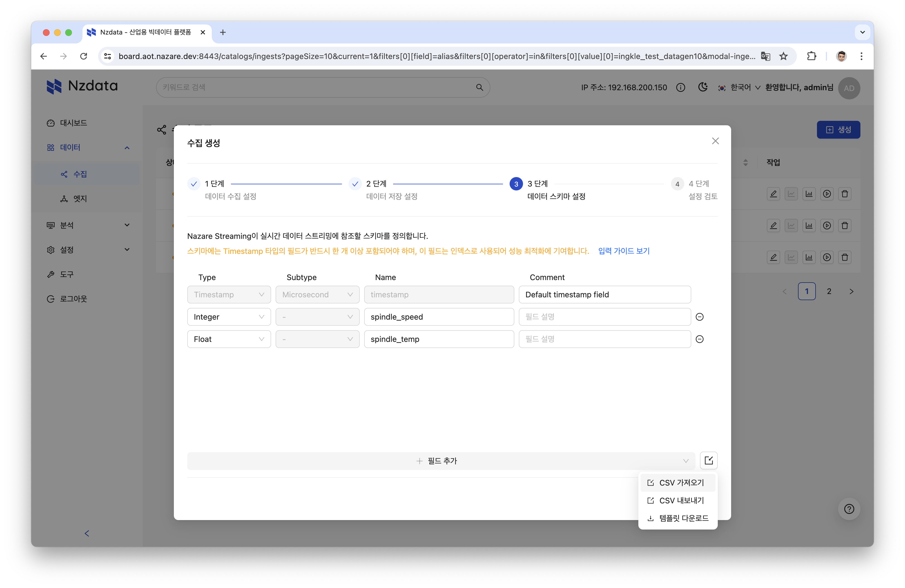Click play icon in second table row
The height and width of the screenshot is (588, 905).
(827, 226)
